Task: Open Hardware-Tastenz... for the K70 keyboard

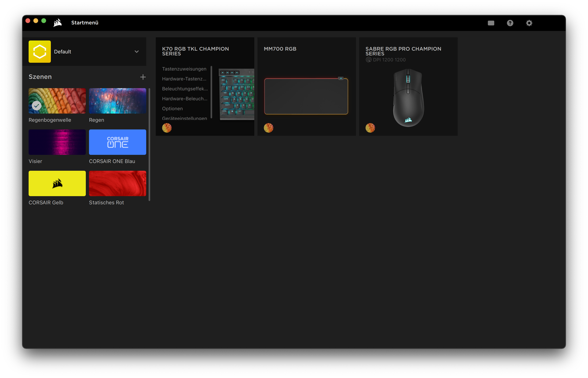Action: (184, 79)
